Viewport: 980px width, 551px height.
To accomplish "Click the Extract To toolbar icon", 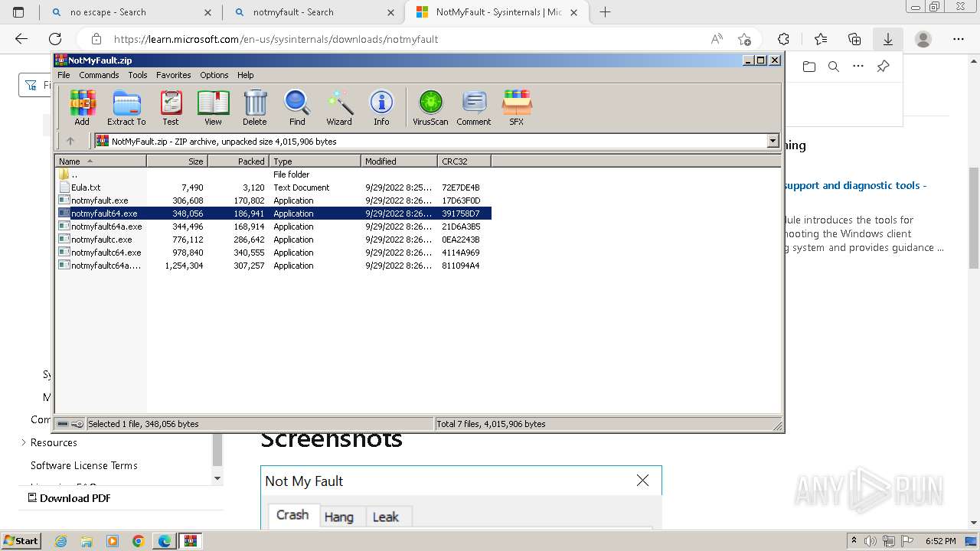I will [x=126, y=108].
